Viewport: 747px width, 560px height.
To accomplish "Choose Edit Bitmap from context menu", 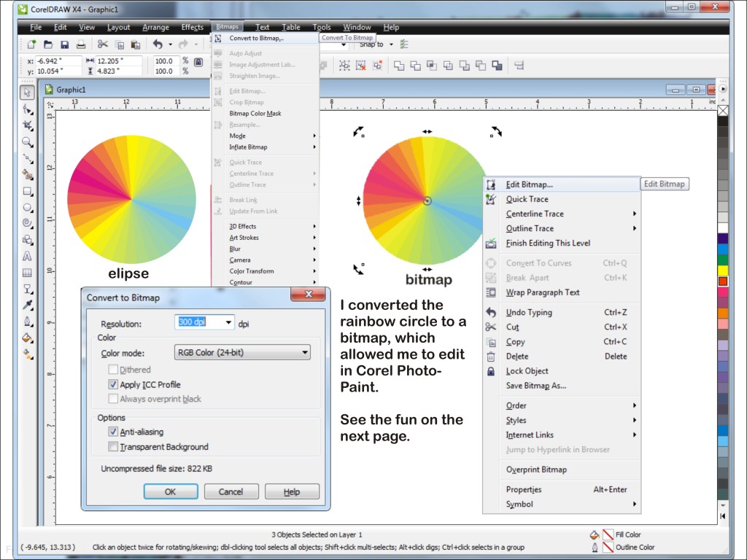I will pyautogui.click(x=529, y=184).
